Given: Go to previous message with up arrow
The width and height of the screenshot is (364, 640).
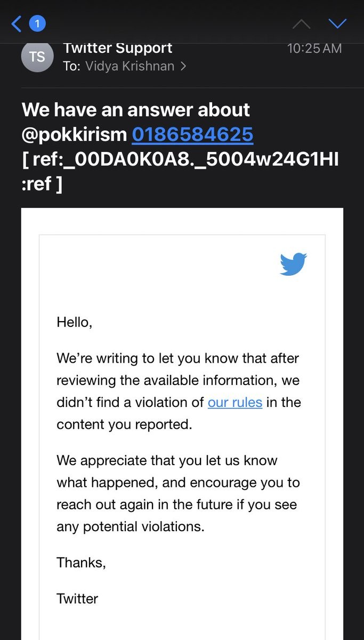Looking at the screenshot, I should coord(302,23).
